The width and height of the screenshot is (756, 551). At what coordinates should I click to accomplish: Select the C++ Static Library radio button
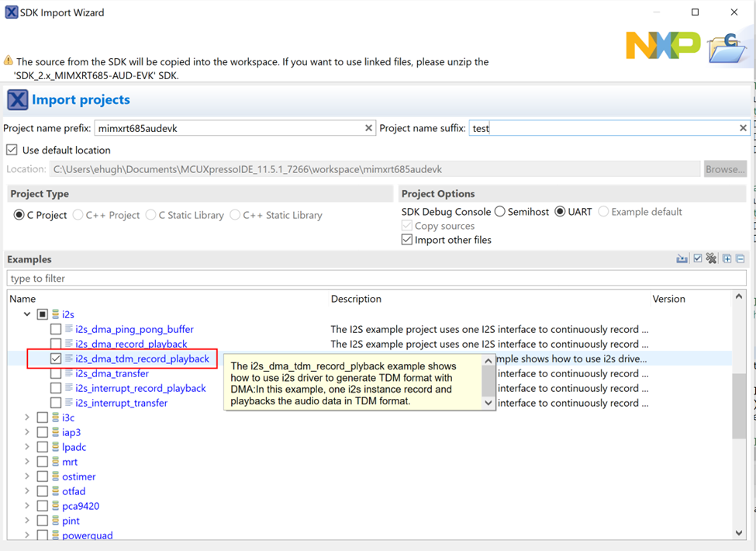click(235, 215)
